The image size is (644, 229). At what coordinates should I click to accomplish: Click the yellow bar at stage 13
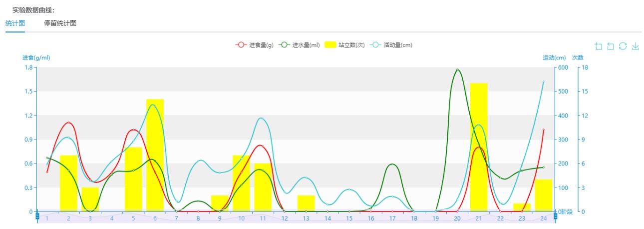[306, 203]
